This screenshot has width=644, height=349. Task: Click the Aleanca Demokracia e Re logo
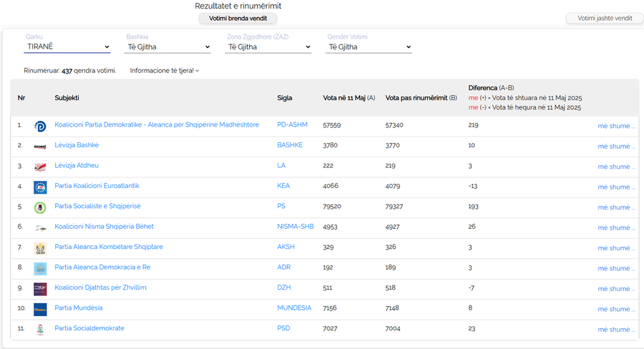(40, 268)
